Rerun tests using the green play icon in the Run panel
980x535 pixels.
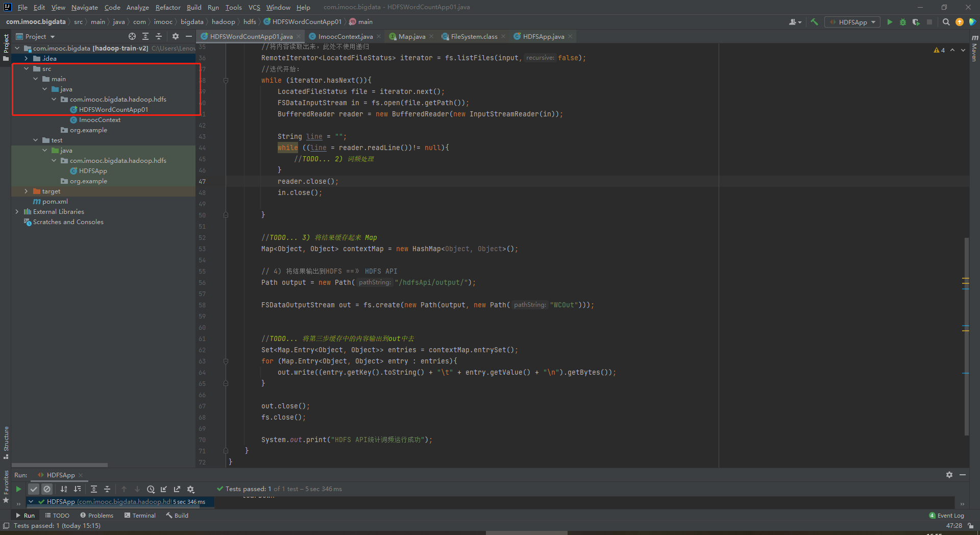coord(18,489)
